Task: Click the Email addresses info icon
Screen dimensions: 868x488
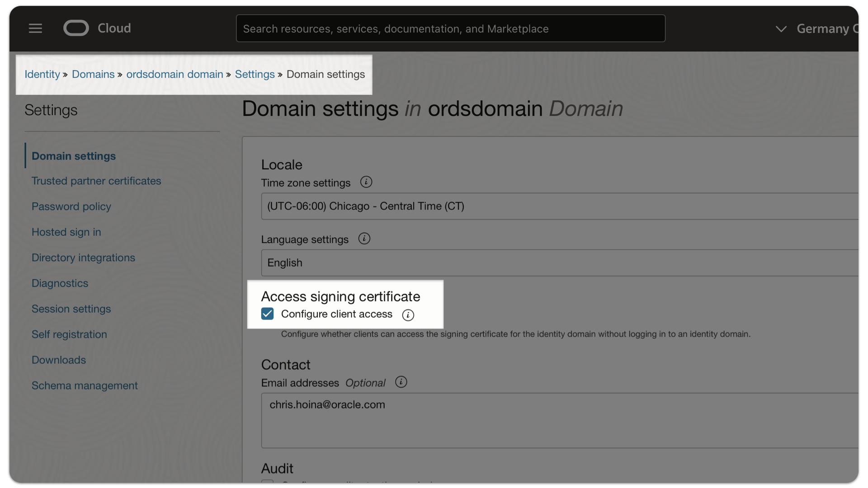Action: point(401,382)
